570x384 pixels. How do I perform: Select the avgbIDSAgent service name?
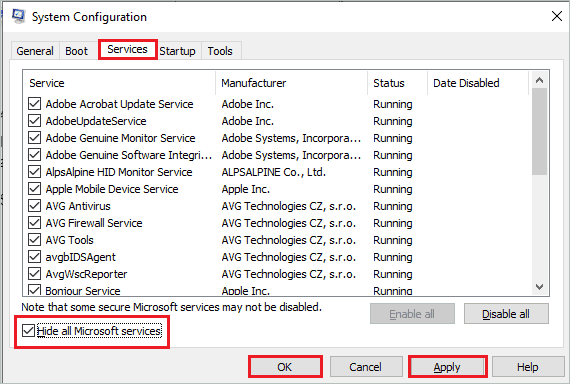[x=80, y=257]
